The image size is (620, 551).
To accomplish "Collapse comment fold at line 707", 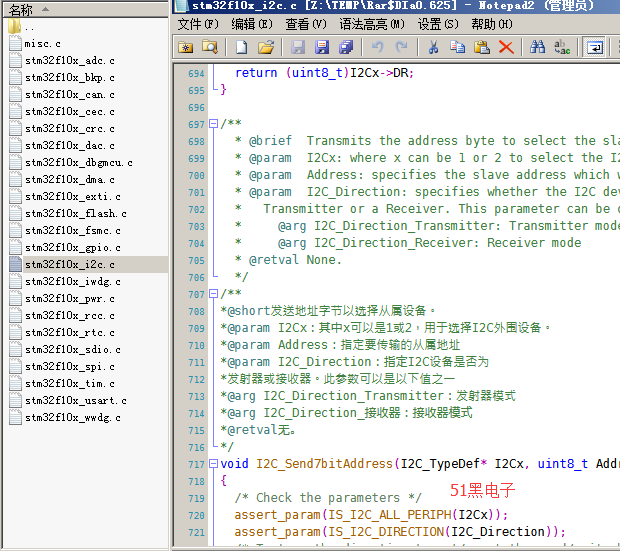I will click(213, 294).
